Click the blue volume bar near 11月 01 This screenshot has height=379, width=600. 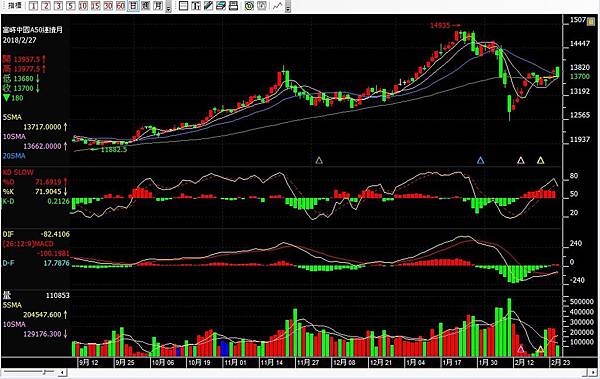225,348
